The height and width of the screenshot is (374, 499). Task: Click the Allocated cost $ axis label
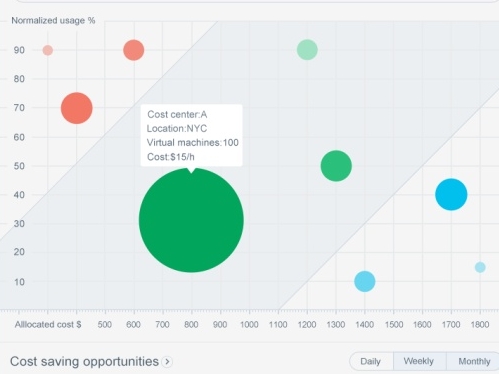tap(48, 324)
